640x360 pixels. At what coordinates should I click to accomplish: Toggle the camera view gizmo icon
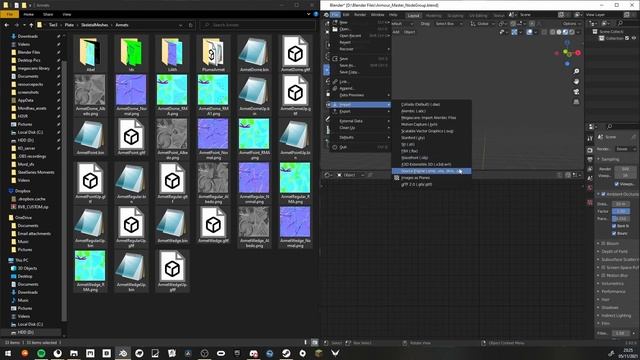pyautogui.click(x=576, y=92)
